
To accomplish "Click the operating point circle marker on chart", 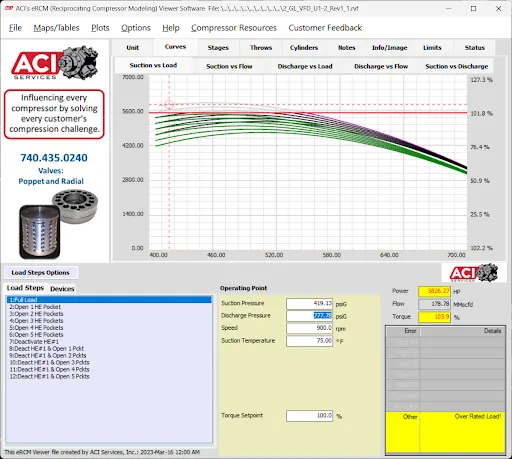I will tap(169, 105).
